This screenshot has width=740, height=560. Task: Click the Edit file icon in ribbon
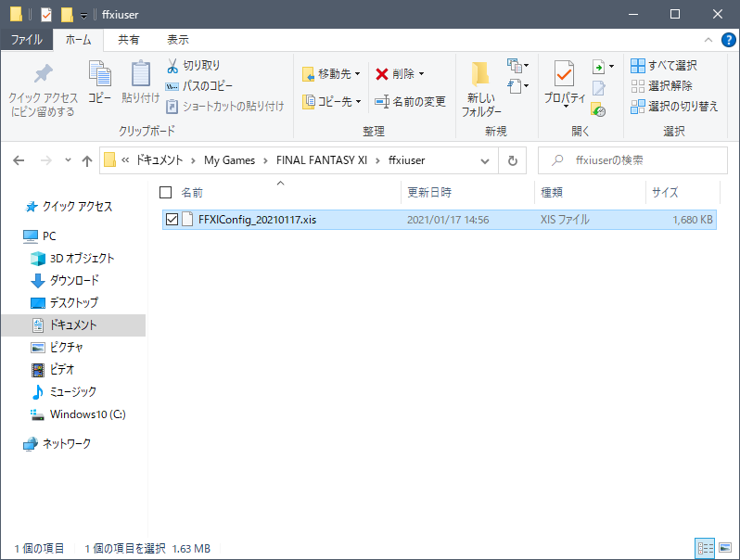[598, 88]
